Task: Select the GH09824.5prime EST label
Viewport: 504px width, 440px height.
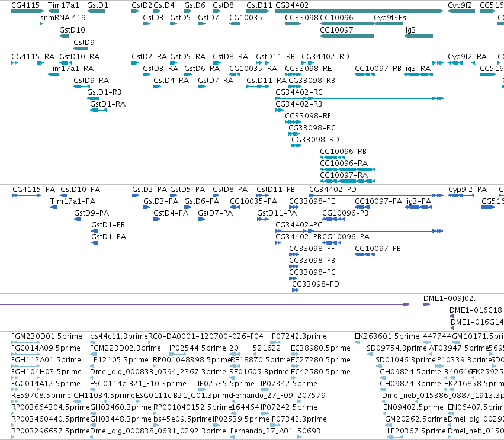Action: click(410, 372)
